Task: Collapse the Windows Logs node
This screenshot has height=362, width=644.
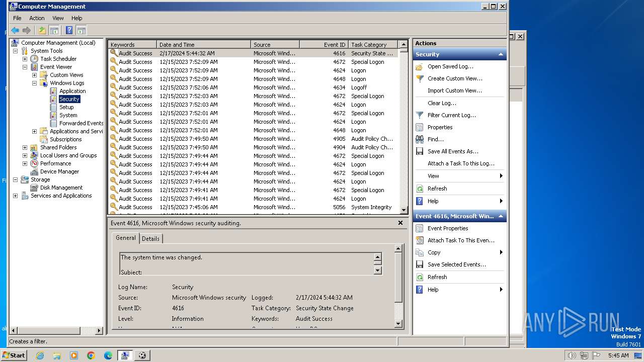Action: 34,83
